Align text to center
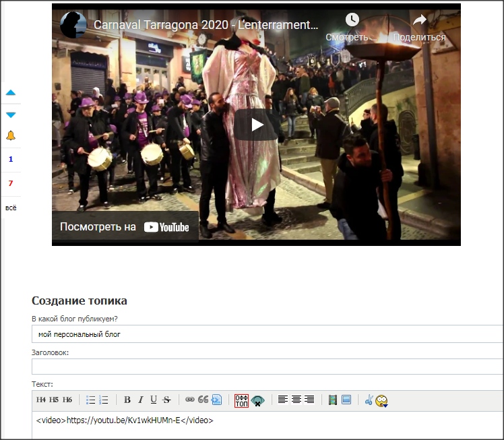 [296, 400]
